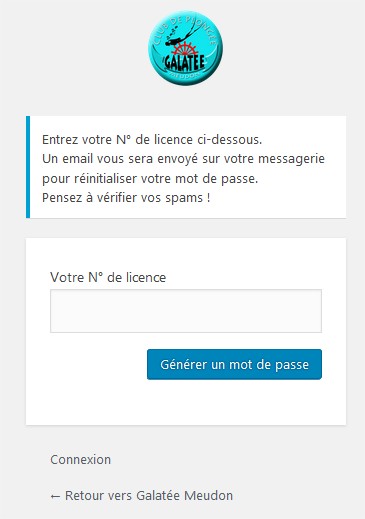Click the red wheel in the logo

(x=186, y=51)
